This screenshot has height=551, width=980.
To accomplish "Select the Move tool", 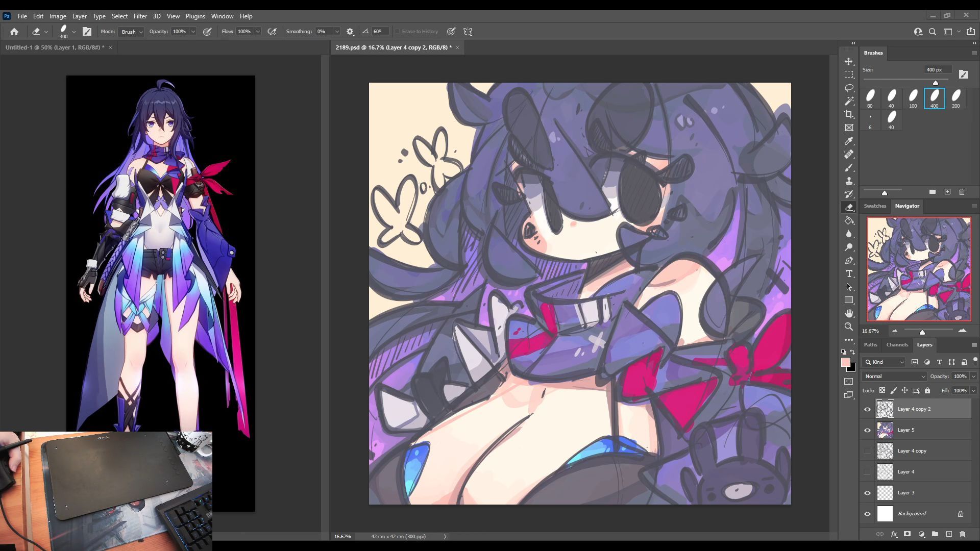I will [x=849, y=61].
